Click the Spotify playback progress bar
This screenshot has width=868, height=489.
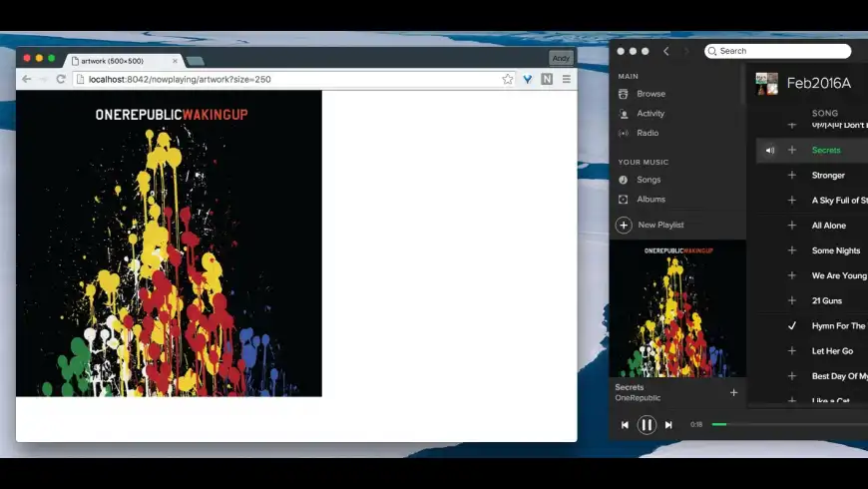pos(790,425)
